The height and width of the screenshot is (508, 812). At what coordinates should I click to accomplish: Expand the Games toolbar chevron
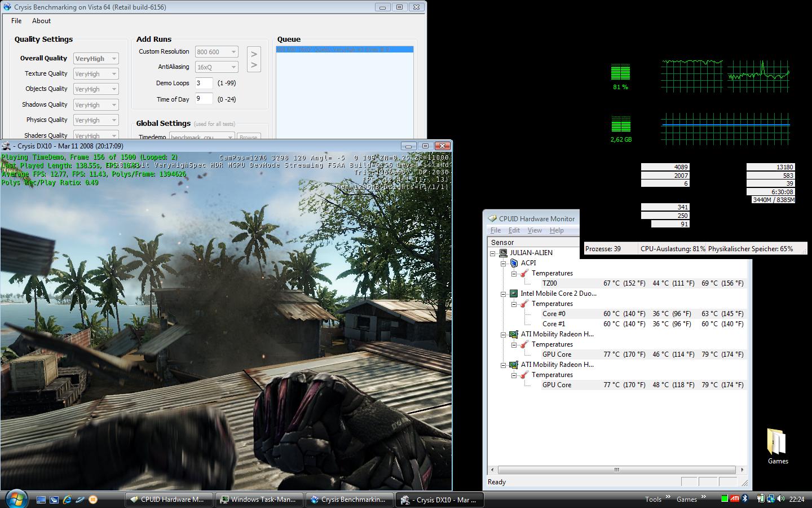[703, 497]
